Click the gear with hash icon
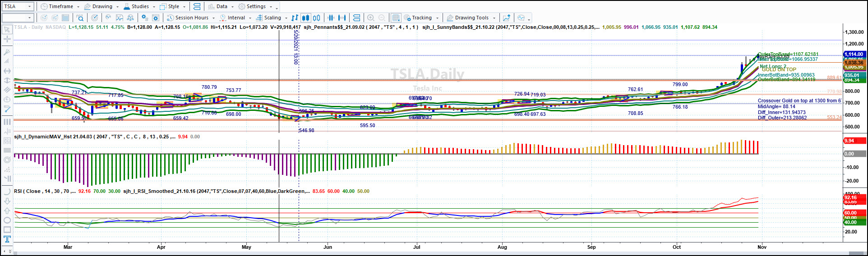The height and width of the screenshot is (256, 868). (144, 18)
